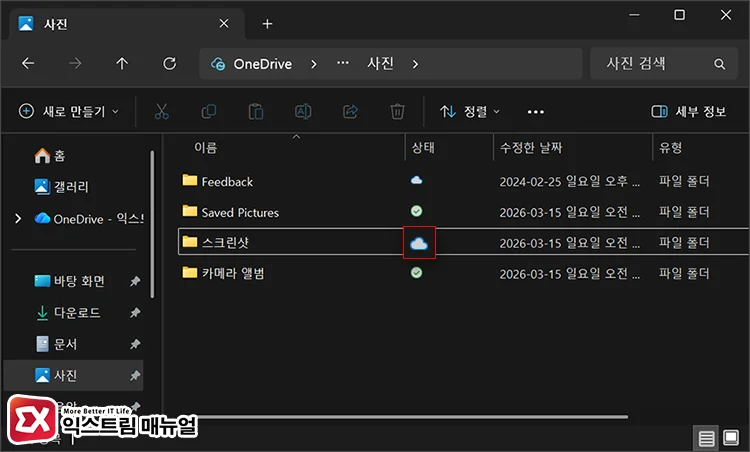Select the Feedback folder
The height and width of the screenshot is (452, 750).
pos(218,181)
